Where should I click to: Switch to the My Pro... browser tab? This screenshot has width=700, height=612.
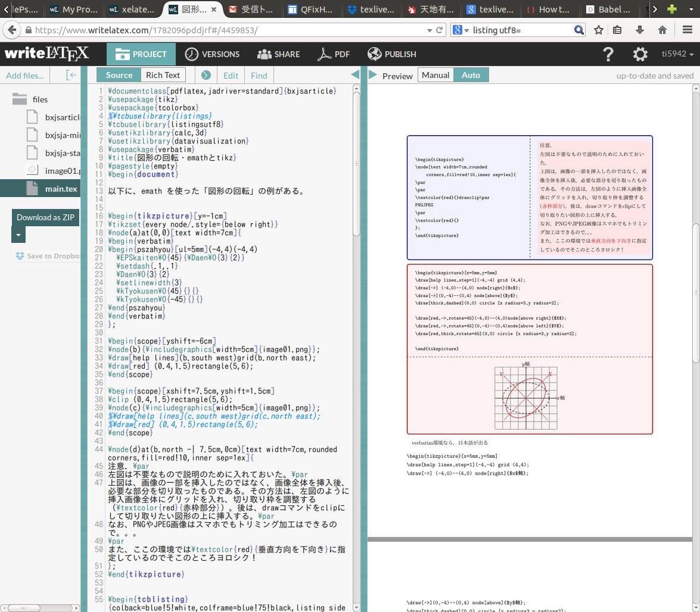pos(74,10)
